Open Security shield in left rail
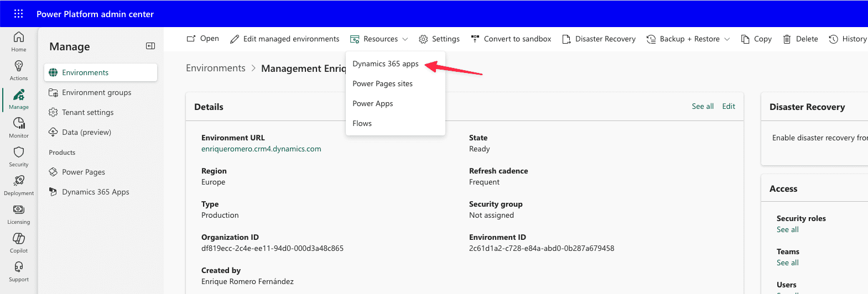 click(x=19, y=156)
